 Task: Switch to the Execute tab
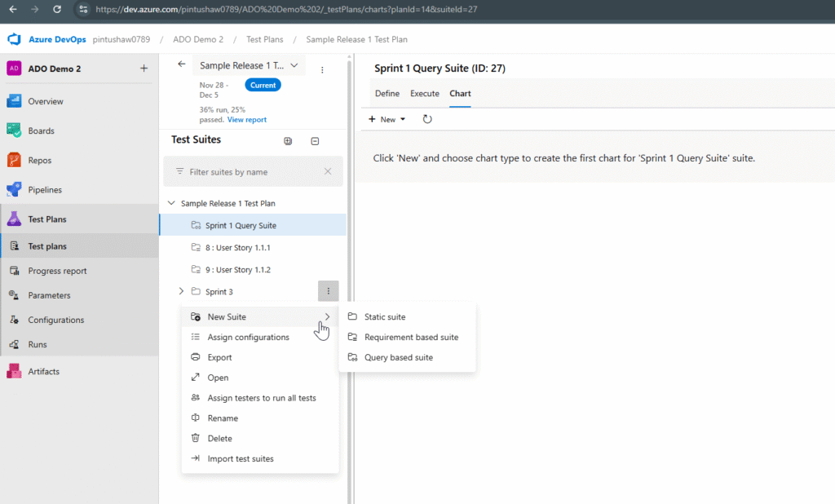coord(424,93)
